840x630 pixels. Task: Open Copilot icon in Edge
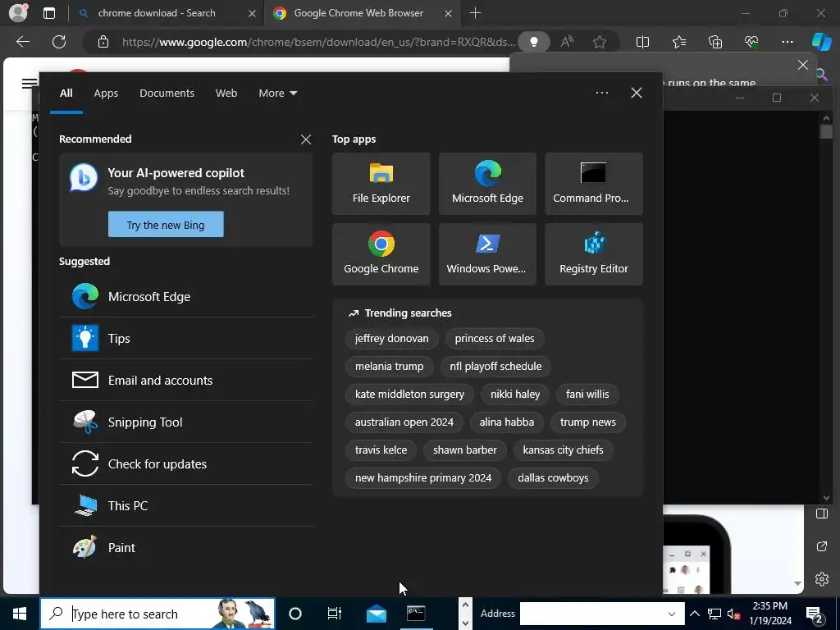(821, 42)
